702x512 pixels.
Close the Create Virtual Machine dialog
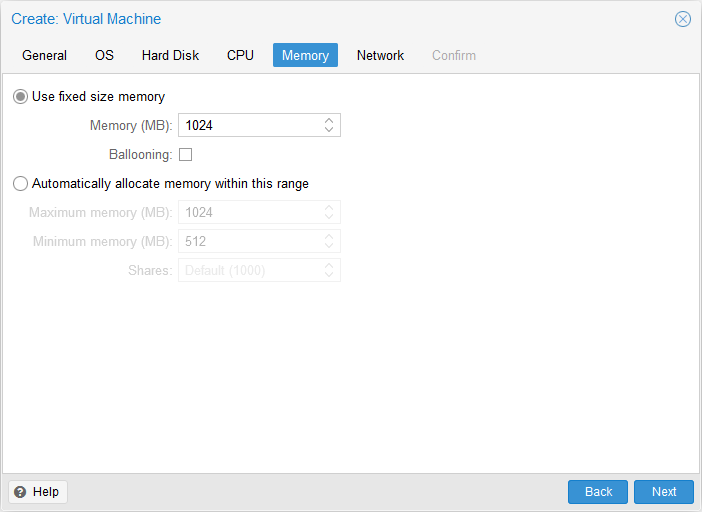(683, 19)
